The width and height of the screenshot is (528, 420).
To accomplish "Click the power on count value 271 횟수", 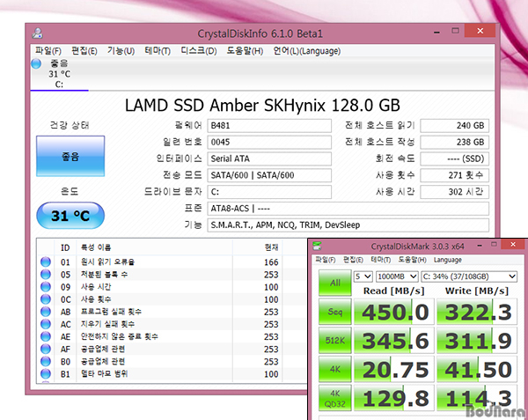I will [455, 175].
